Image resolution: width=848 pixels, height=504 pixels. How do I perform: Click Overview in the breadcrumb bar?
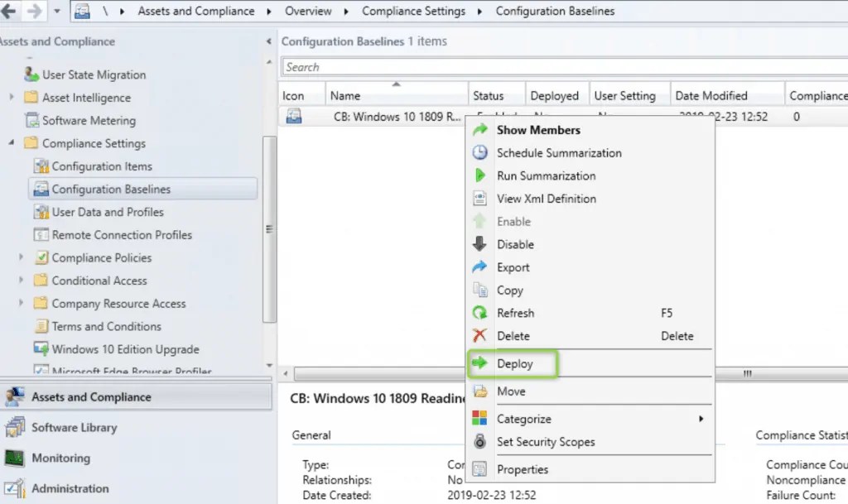tap(308, 11)
